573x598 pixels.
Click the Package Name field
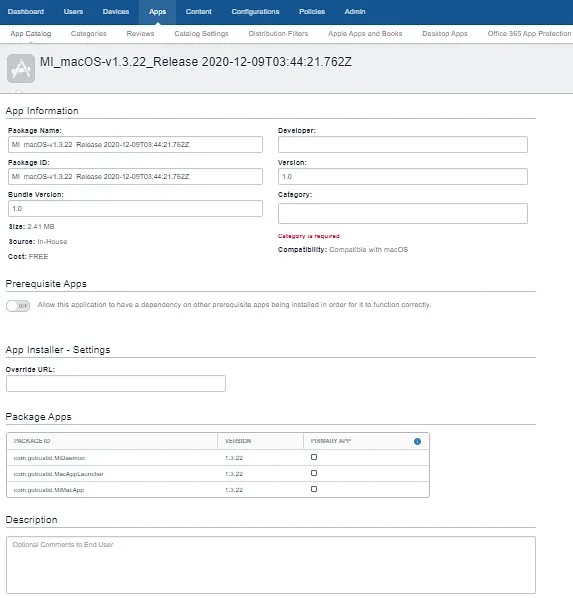pyautogui.click(x=135, y=145)
